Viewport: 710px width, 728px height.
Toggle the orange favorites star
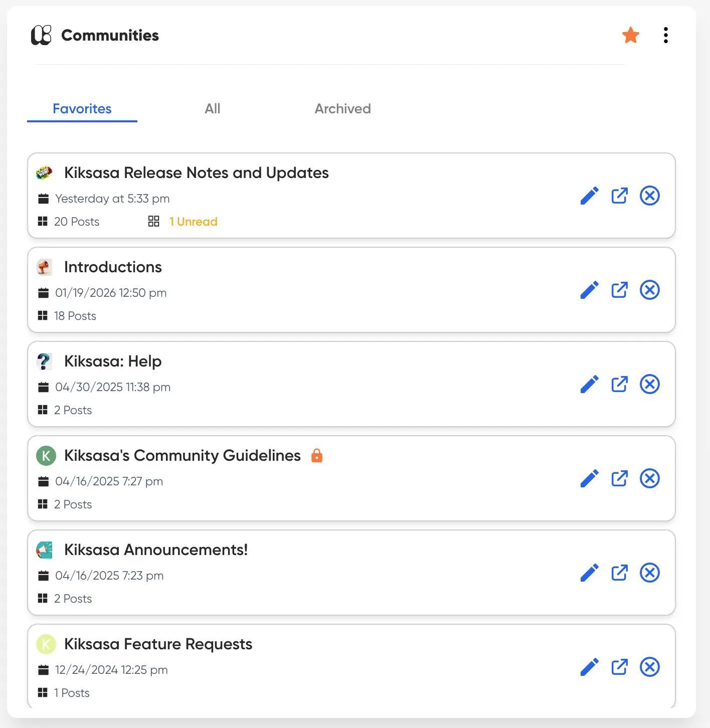tap(631, 35)
